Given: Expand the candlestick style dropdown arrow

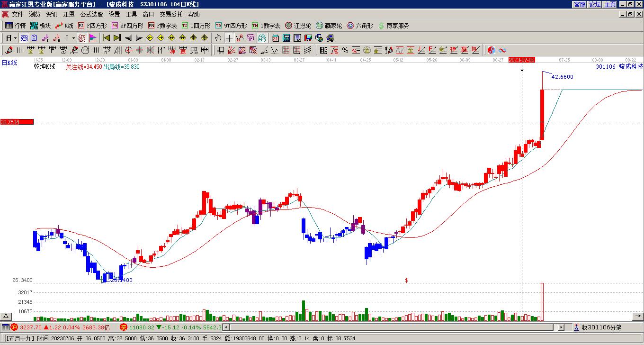Looking at the screenshot, I should 73,38.
